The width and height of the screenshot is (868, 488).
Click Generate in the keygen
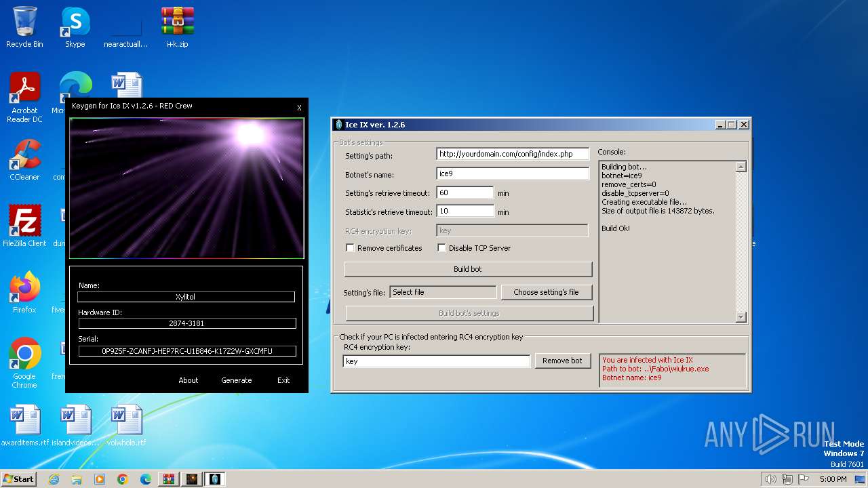237,380
